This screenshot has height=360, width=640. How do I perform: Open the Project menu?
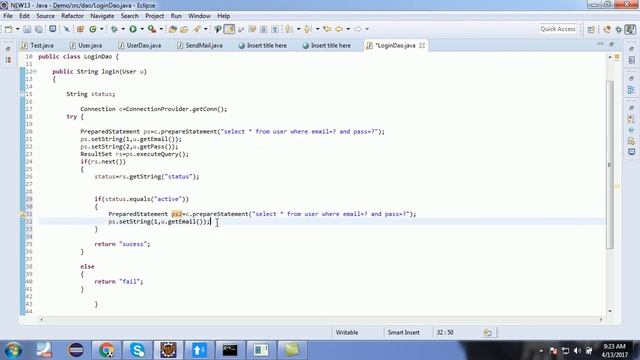click(154, 16)
